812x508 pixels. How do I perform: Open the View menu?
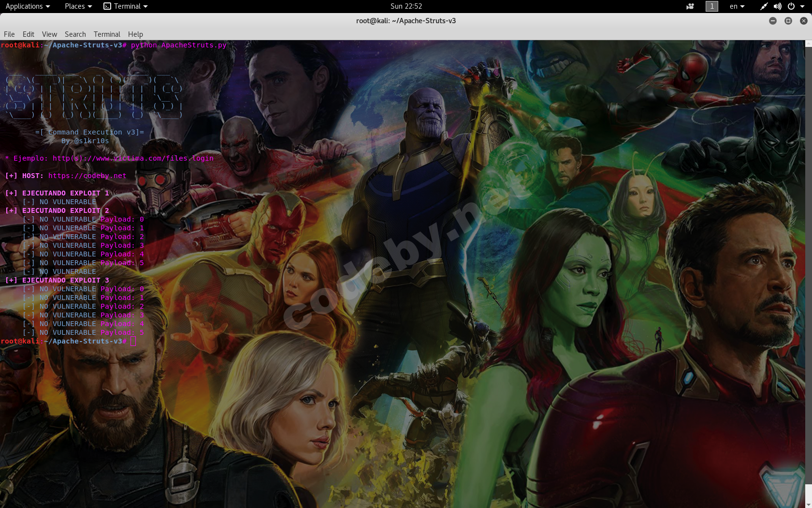point(49,34)
